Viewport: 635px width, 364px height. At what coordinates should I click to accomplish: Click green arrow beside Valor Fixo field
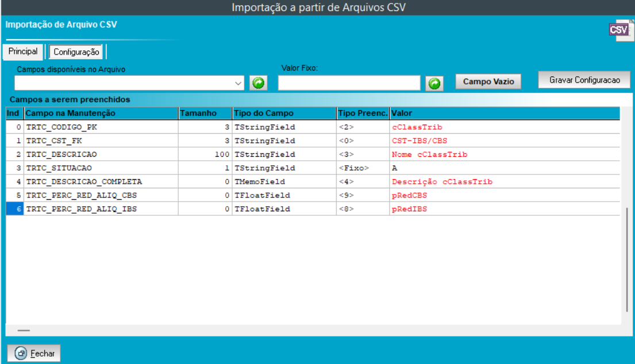coord(434,83)
